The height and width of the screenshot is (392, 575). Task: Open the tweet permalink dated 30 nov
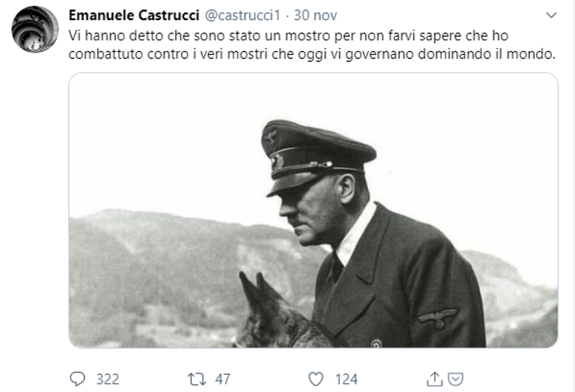[316, 15]
